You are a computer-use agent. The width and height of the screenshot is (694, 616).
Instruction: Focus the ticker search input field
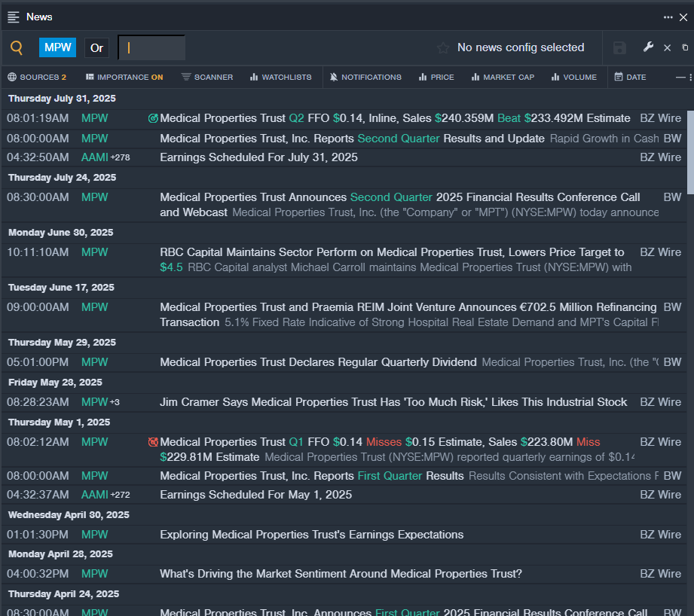151,47
